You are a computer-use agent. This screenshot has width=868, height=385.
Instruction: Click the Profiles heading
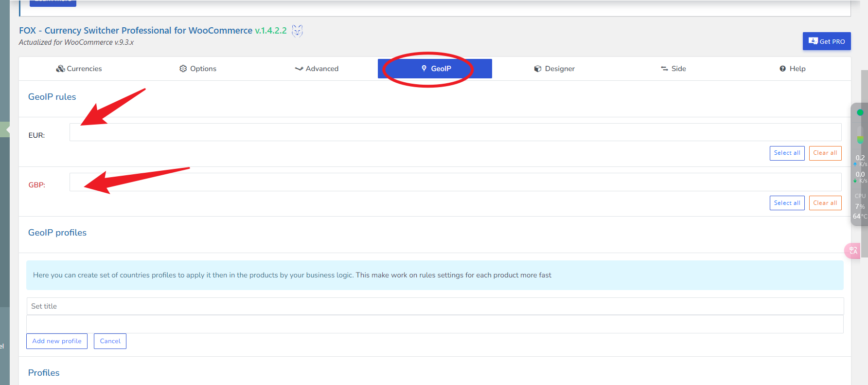point(44,373)
